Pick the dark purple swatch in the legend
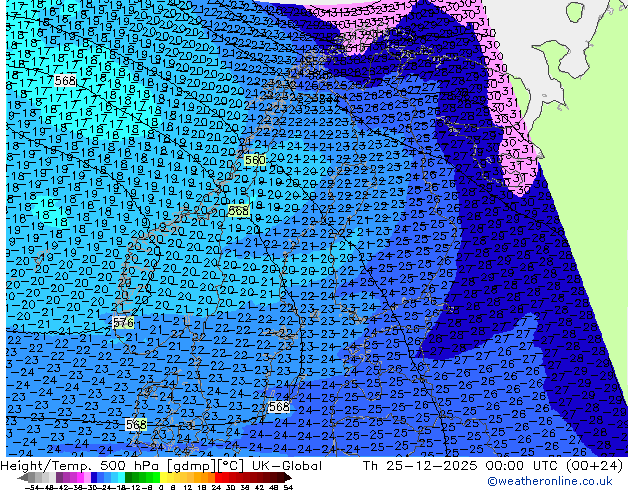The image size is (634, 490). pyautogui.click(x=59, y=477)
